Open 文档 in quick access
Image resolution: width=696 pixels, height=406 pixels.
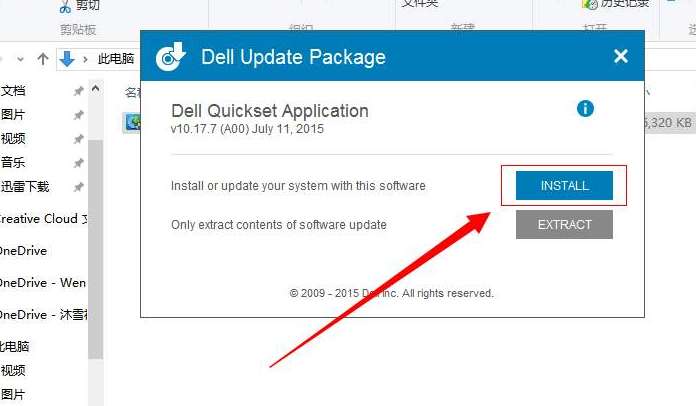point(13,91)
